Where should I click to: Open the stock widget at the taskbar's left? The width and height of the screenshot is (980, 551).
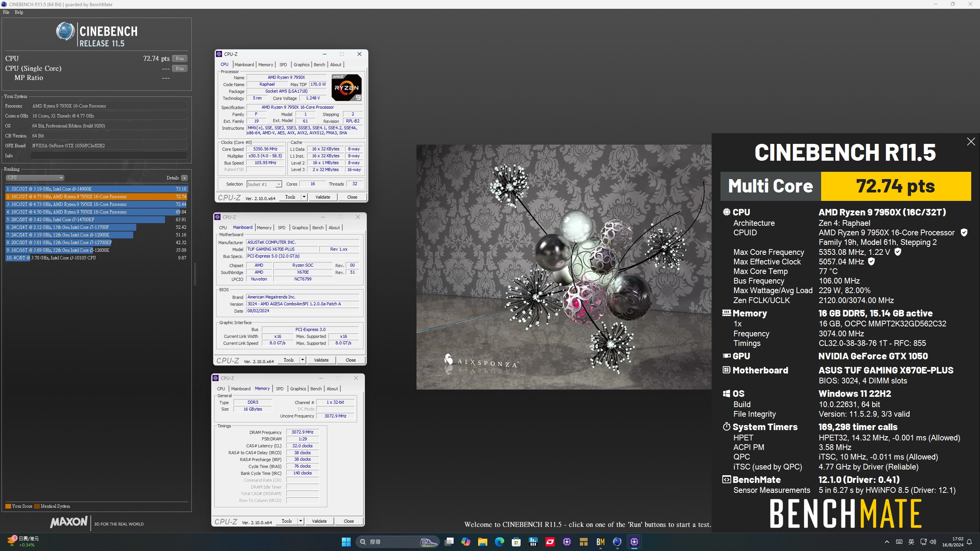tap(23, 542)
